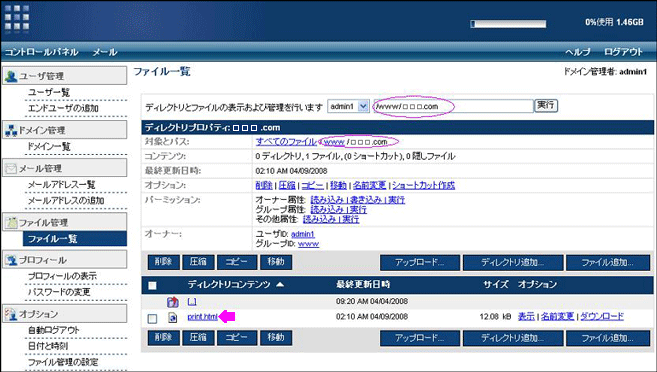Click the 名前変更 link in the directory options row
657x372 pixels.
[x=369, y=185]
